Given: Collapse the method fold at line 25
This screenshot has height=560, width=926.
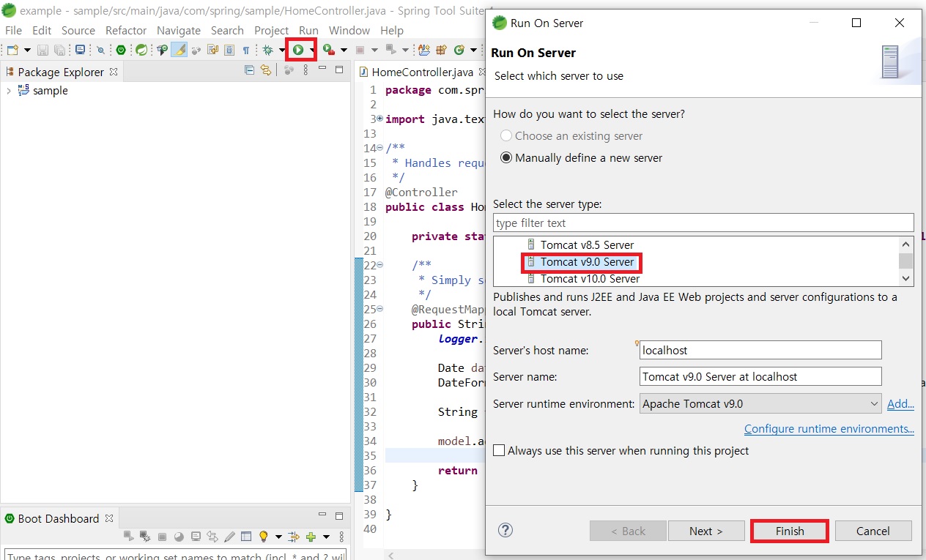Looking at the screenshot, I should 379,309.
